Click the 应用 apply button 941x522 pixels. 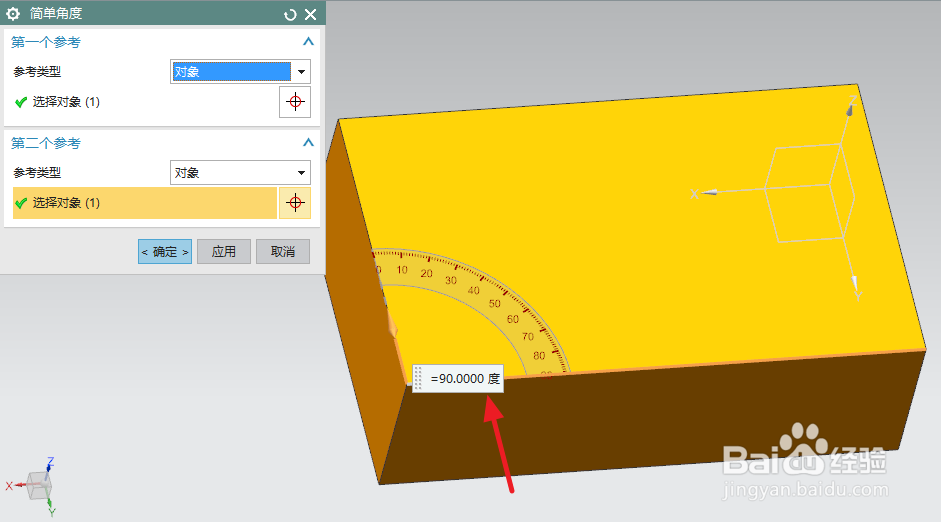pyautogui.click(x=224, y=251)
